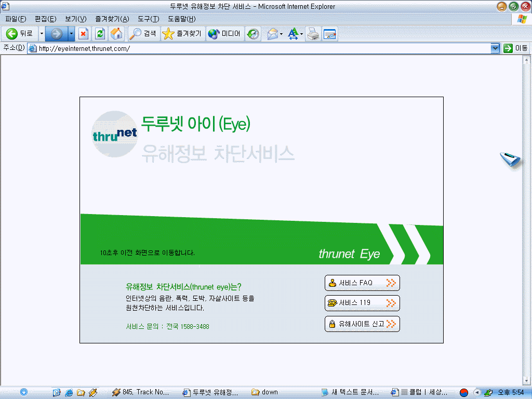Image resolution: width=532 pixels, height=399 pixels.
Task: Open the Forward history dropdown arrow
Action: point(71,34)
